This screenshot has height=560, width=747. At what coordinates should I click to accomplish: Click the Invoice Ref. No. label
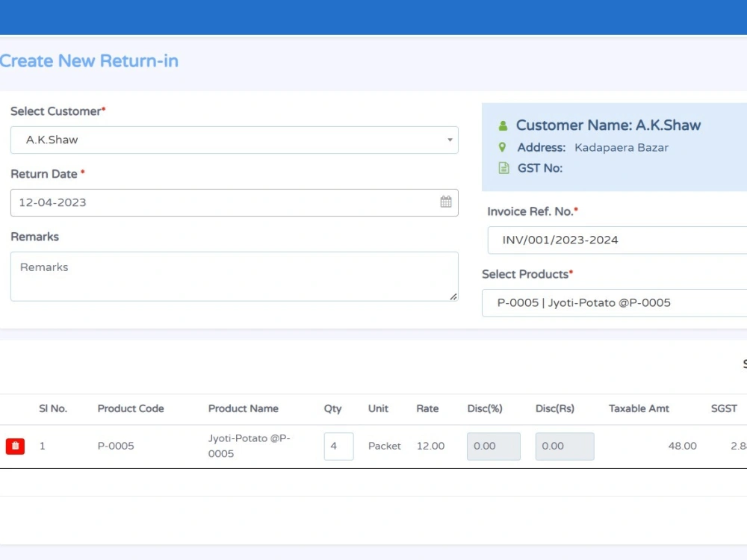tap(530, 212)
